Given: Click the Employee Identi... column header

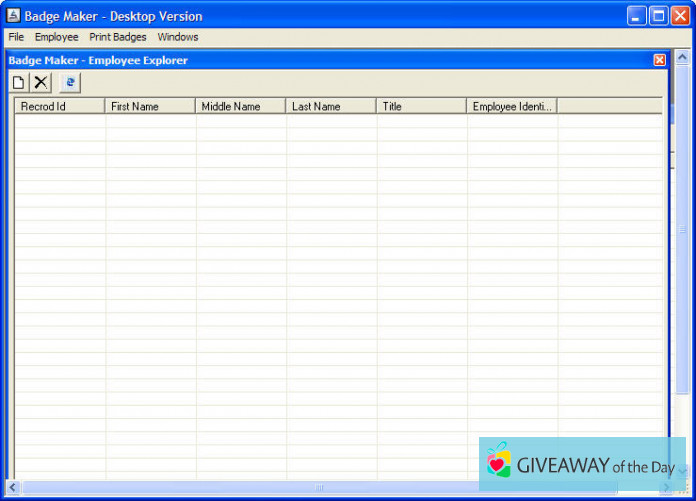Looking at the screenshot, I should point(511,106).
